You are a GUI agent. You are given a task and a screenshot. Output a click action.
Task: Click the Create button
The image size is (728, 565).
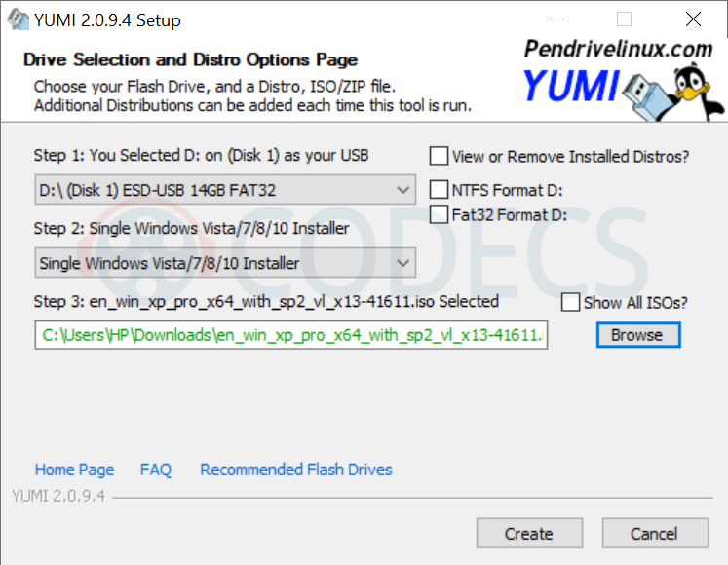(529, 533)
